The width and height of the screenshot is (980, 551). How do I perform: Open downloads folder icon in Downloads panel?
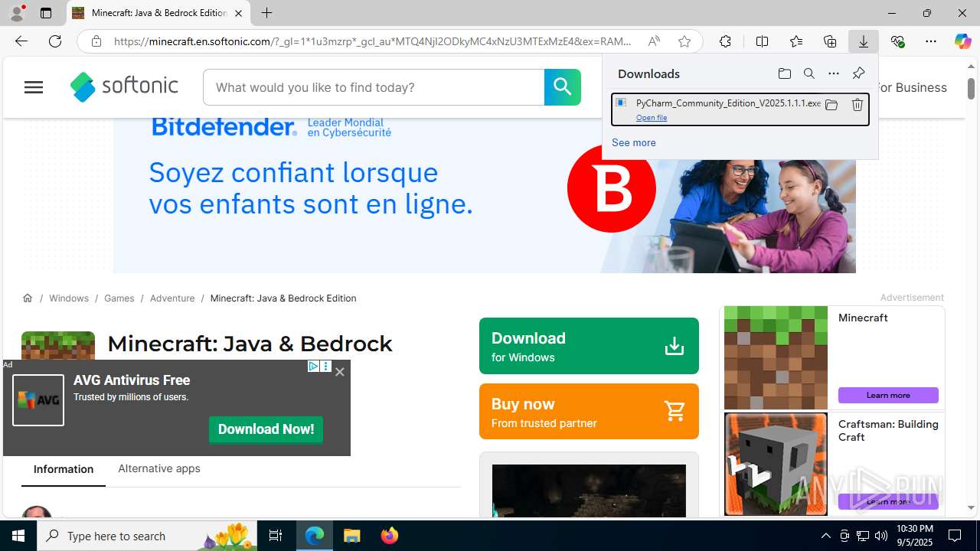tap(785, 73)
